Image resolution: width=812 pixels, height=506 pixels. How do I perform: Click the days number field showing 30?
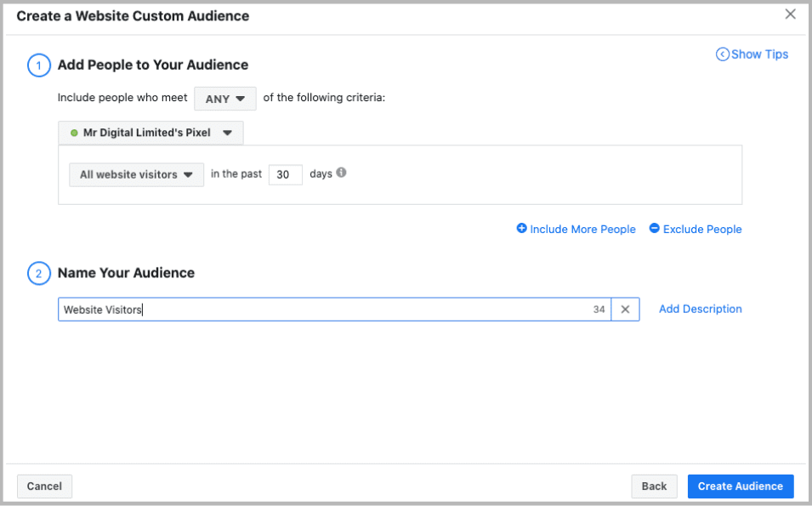tap(285, 174)
